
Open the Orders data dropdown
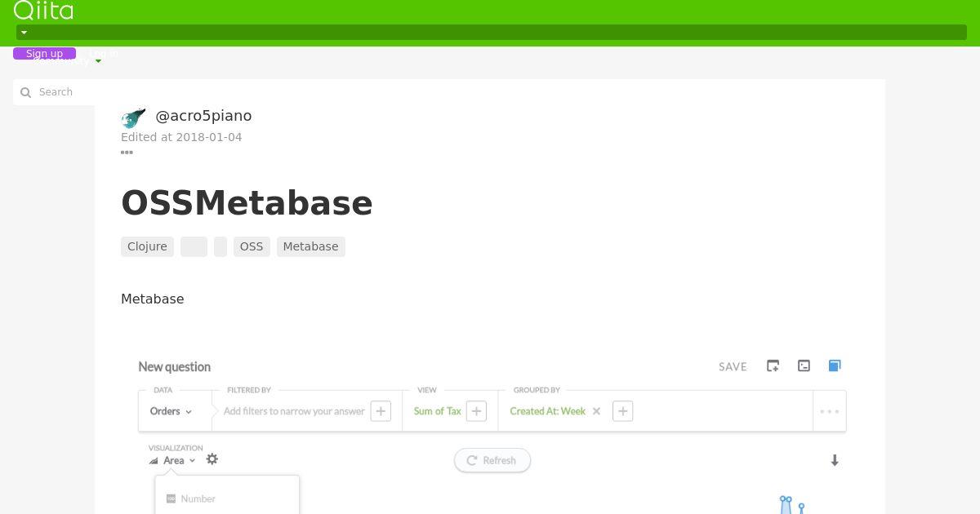click(x=171, y=411)
